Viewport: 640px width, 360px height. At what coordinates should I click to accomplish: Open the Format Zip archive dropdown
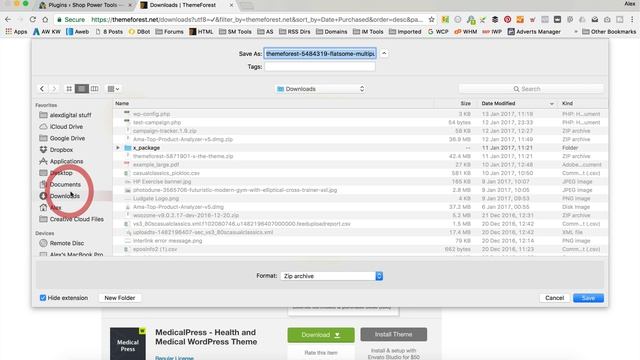pyautogui.click(x=331, y=276)
